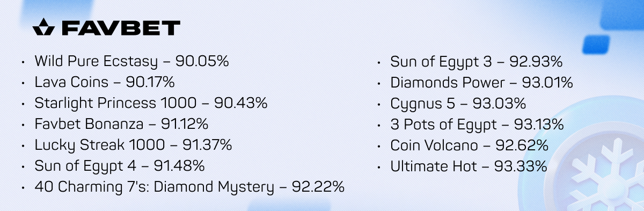This screenshot has width=644, height=211.
Task: Select the Cygnus 5 entry
Action: point(458,104)
